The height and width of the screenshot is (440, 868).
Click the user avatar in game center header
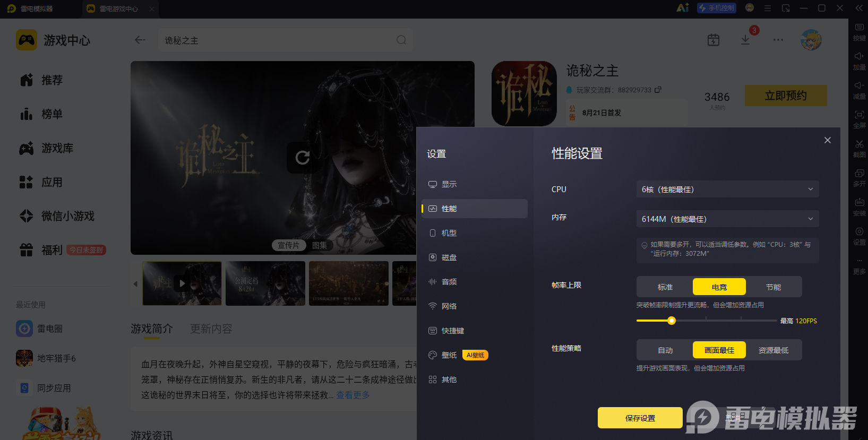click(x=811, y=40)
